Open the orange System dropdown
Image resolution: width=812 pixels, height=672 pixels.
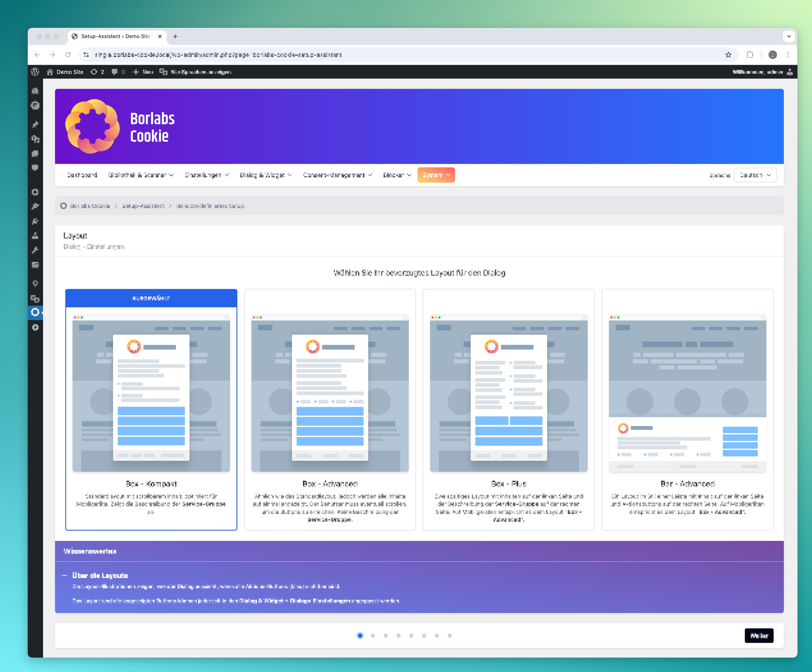[x=436, y=175]
